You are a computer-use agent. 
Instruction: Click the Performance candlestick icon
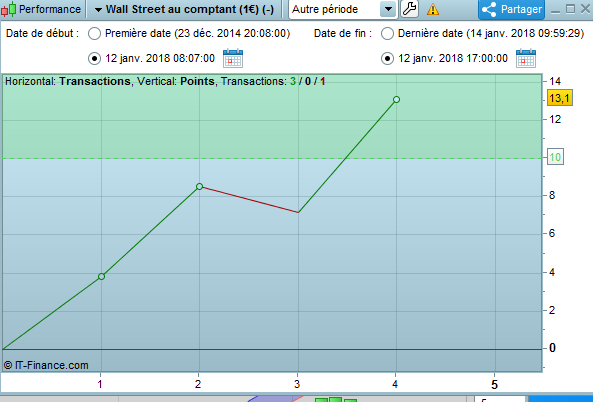pyautogui.click(x=8, y=9)
